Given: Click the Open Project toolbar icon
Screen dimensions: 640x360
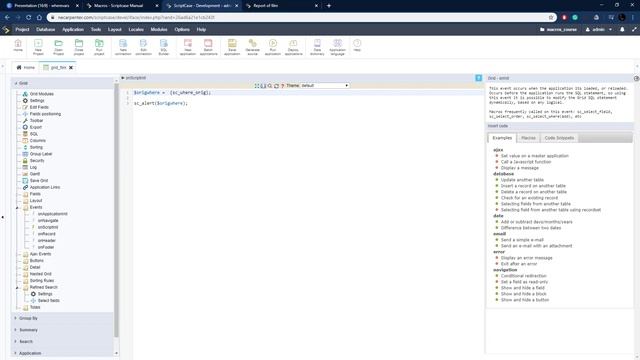Looking at the screenshot, I should 58,47.
